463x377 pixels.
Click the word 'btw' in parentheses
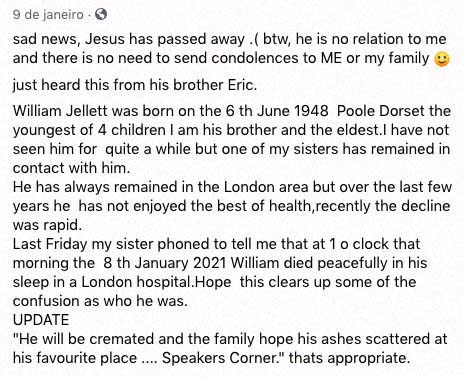pyautogui.click(x=276, y=39)
